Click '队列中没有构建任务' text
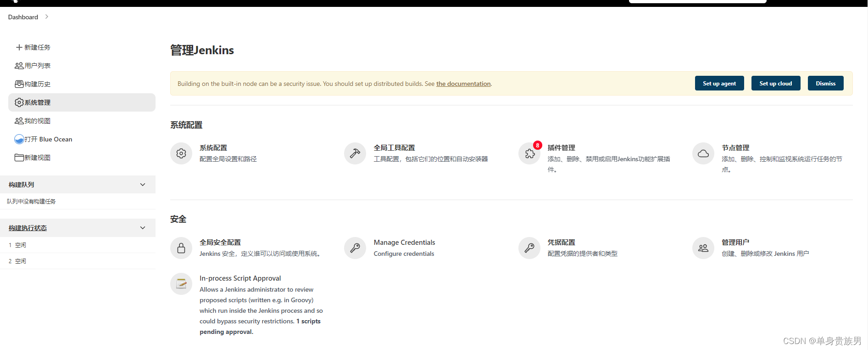The width and height of the screenshot is (868, 350). point(31,202)
